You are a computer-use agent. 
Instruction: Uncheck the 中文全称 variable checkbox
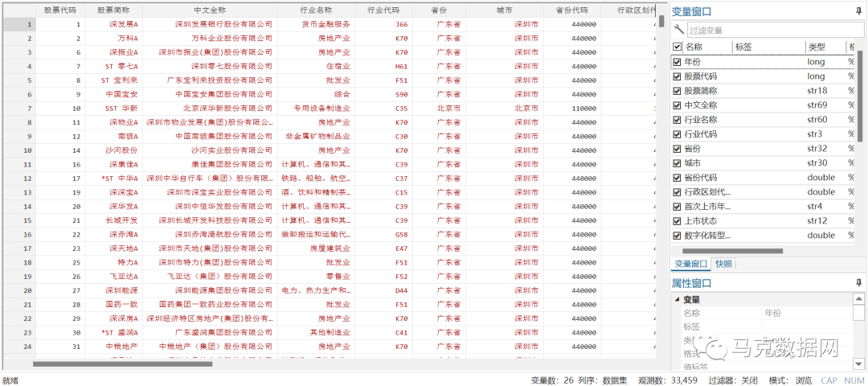[x=677, y=105]
